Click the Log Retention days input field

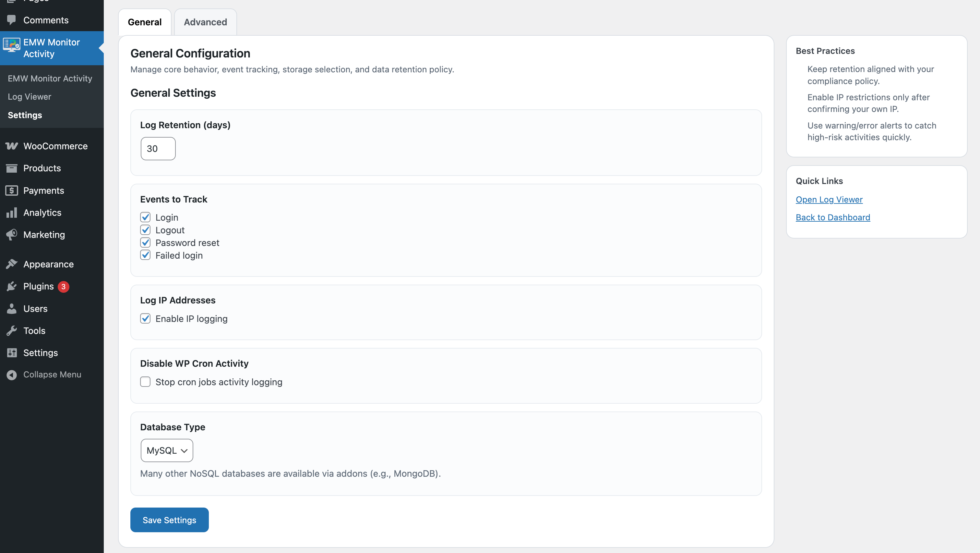(158, 148)
